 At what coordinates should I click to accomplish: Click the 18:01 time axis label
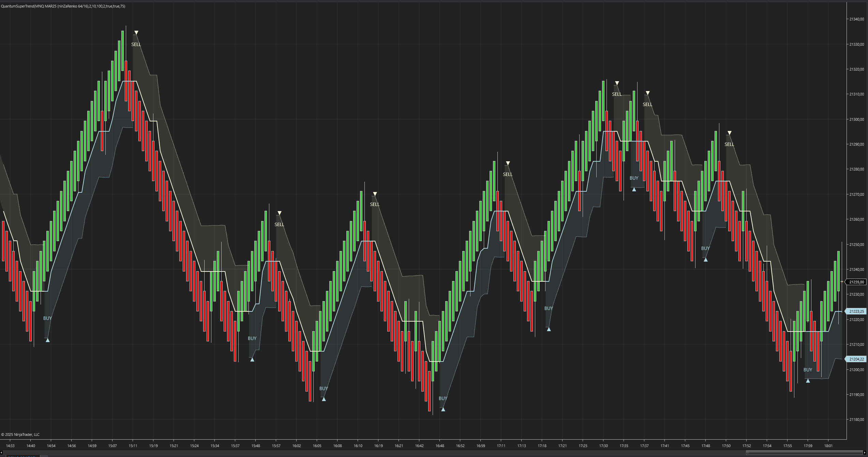tap(828, 446)
